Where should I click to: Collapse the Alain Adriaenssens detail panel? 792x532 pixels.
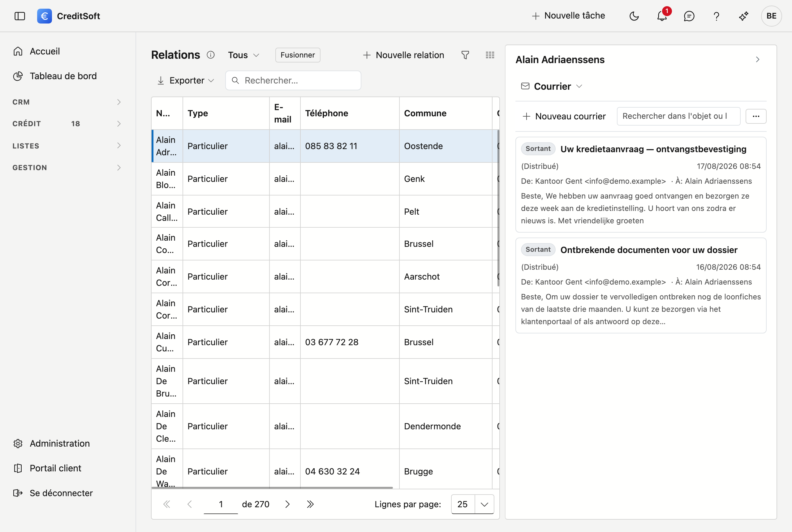pos(757,59)
